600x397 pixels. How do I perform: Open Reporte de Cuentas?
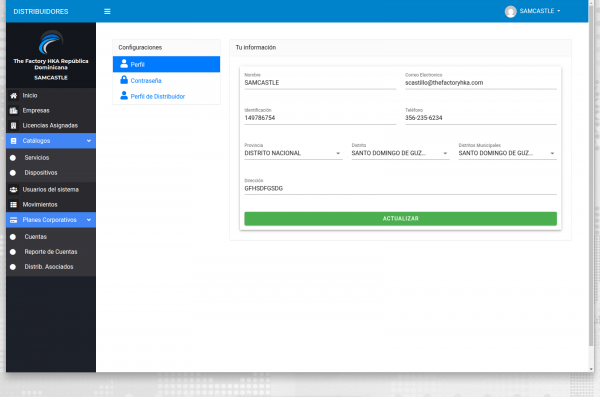point(51,252)
